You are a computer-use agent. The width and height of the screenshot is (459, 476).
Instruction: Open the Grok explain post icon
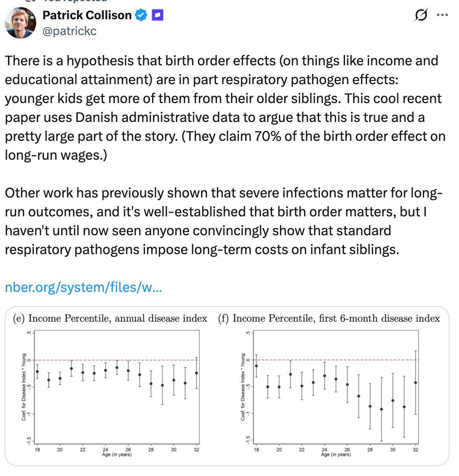pos(420,15)
